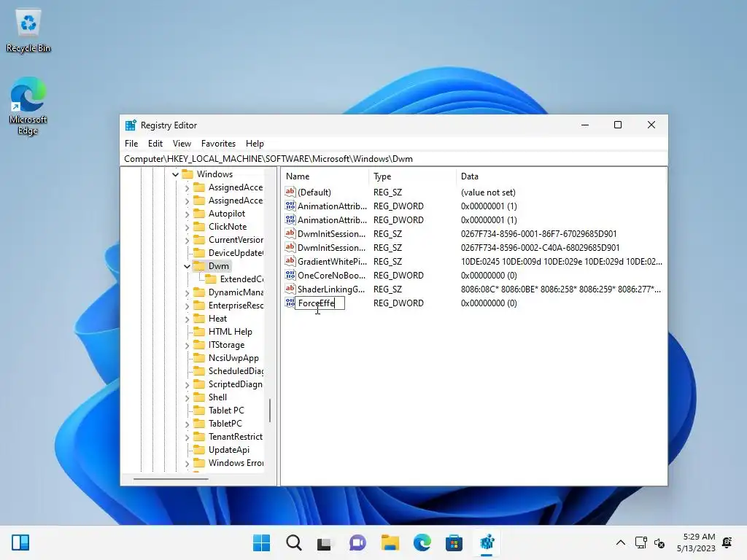Launch Microsoft Edge from the desktop shortcut
The image size is (747, 560).
(28, 106)
